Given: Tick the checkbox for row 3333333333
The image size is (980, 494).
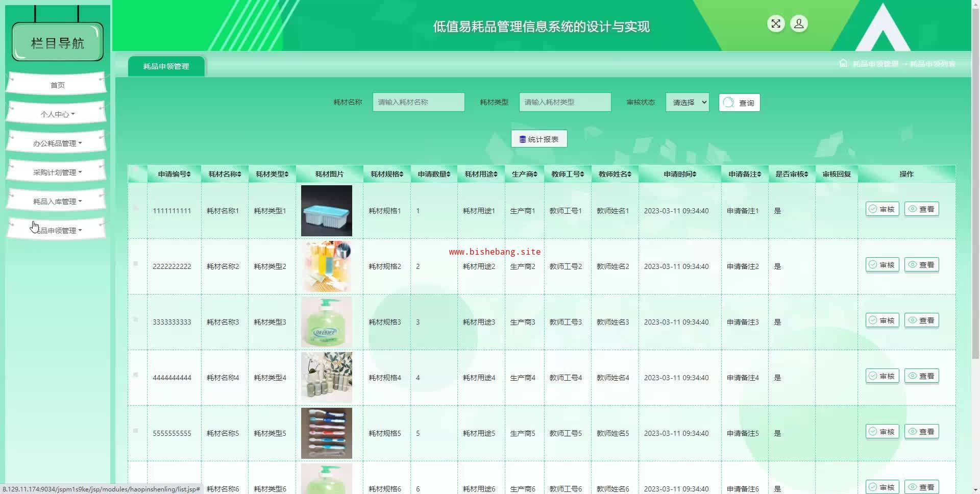Looking at the screenshot, I should (136, 319).
